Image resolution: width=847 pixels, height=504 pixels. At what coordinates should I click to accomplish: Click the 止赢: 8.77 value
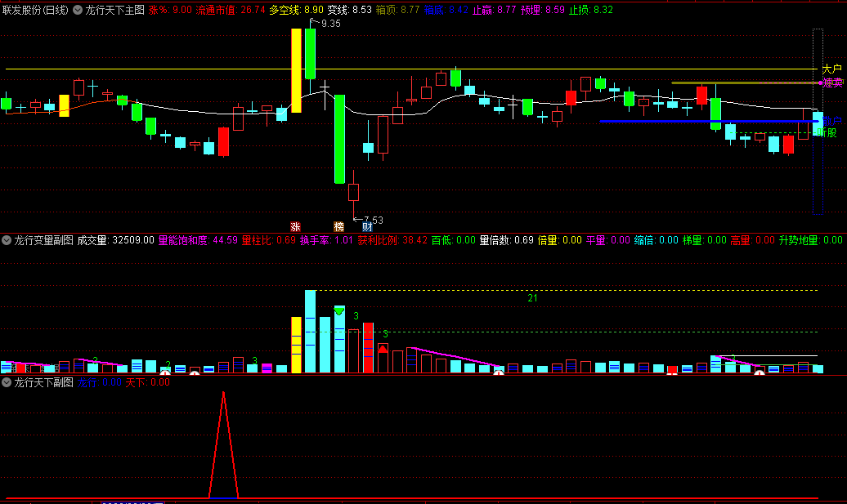coord(495,10)
